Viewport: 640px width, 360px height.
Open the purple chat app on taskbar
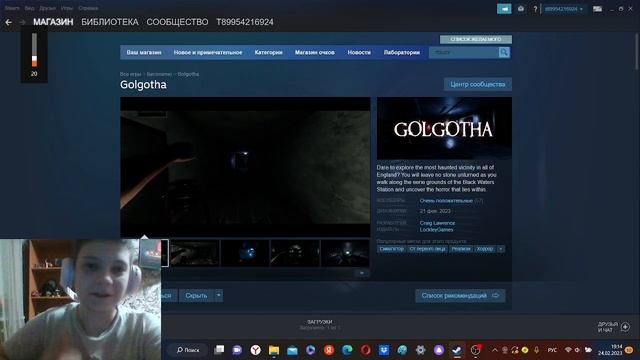tap(237, 350)
